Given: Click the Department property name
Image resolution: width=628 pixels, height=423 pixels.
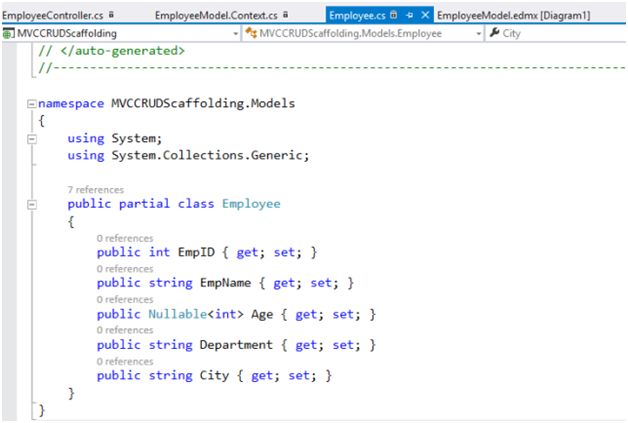Looking at the screenshot, I should coord(236,345).
